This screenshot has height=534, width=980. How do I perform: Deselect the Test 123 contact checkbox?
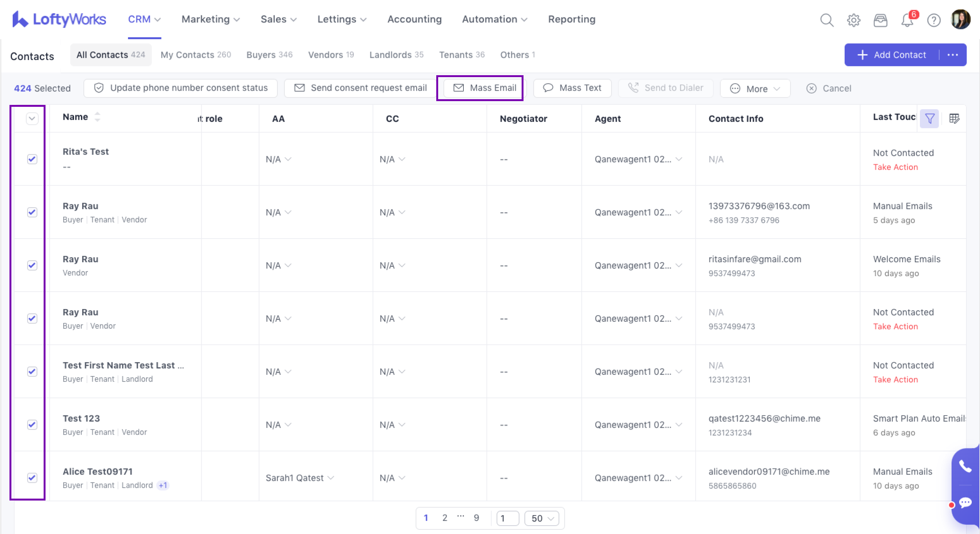(x=32, y=424)
